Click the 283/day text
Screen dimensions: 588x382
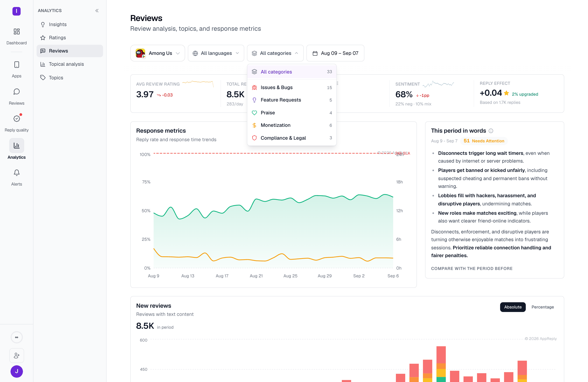[235, 104]
